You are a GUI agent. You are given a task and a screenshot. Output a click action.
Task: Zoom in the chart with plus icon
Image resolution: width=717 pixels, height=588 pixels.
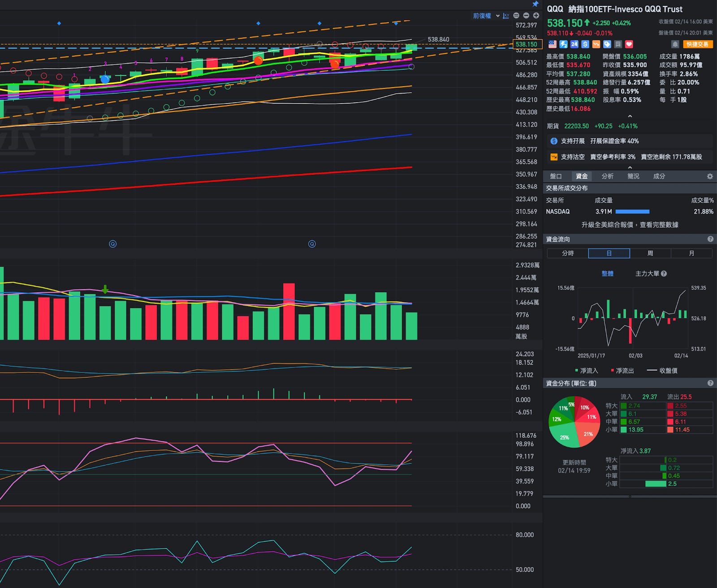(x=536, y=16)
